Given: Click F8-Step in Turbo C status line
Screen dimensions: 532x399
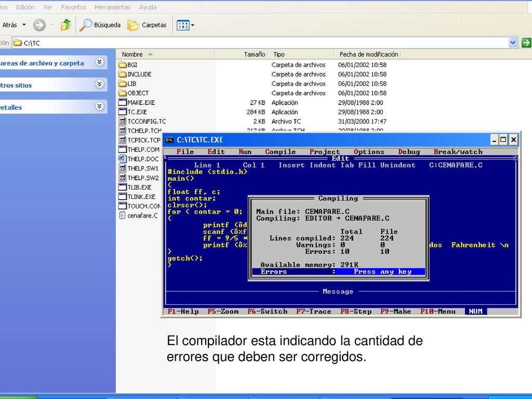Looking at the screenshot, I should pyautogui.click(x=356, y=312).
